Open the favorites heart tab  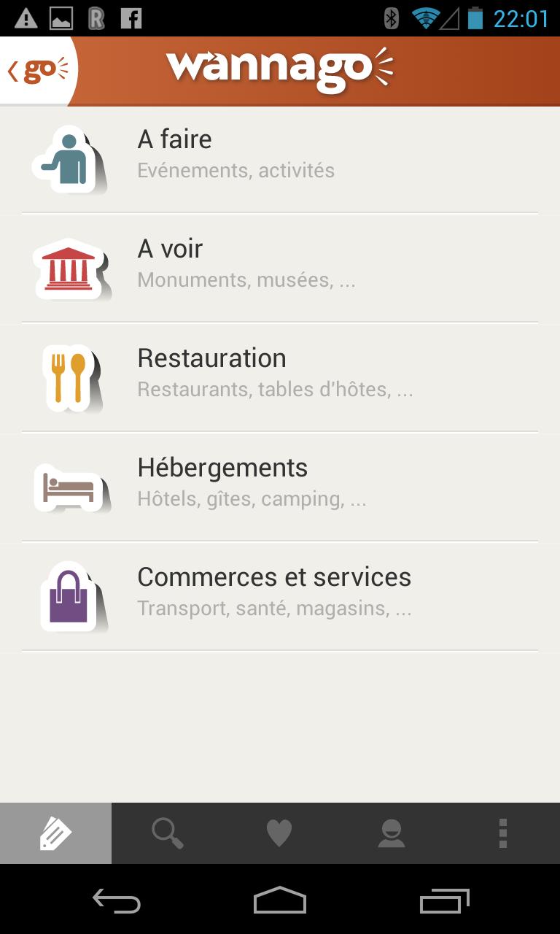[279, 833]
